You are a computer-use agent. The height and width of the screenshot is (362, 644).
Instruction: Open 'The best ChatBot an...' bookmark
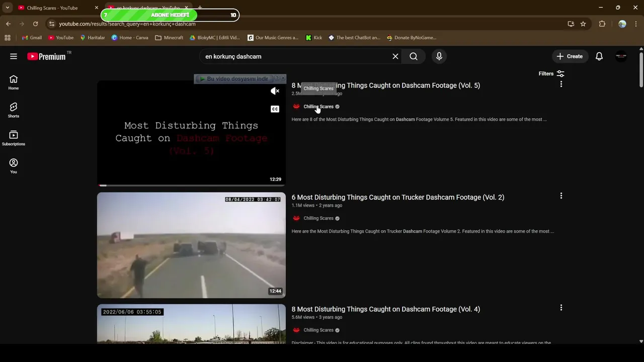click(354, 38)
